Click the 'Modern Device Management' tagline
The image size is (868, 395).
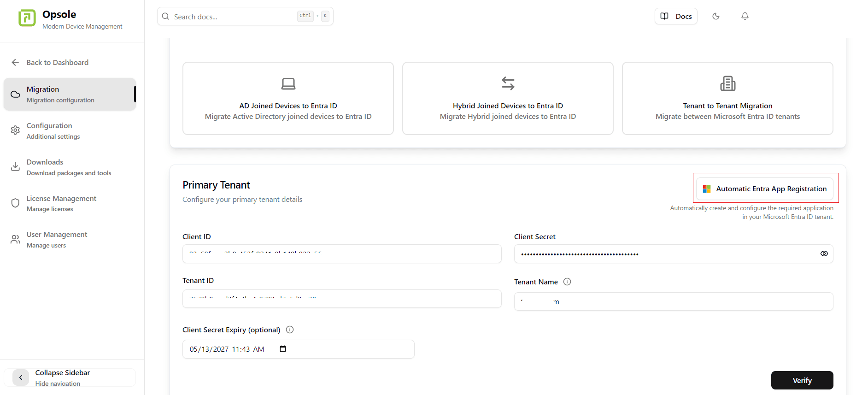point(82,26)
